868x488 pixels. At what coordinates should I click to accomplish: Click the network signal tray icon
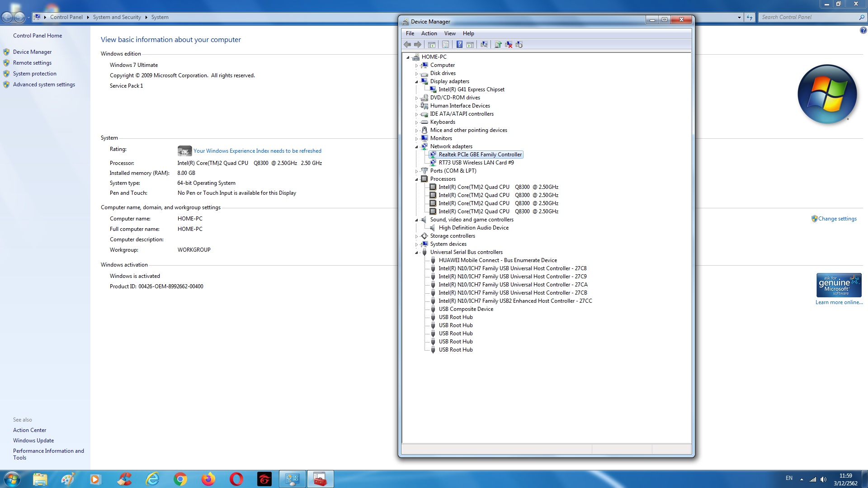tap(813, 479)
